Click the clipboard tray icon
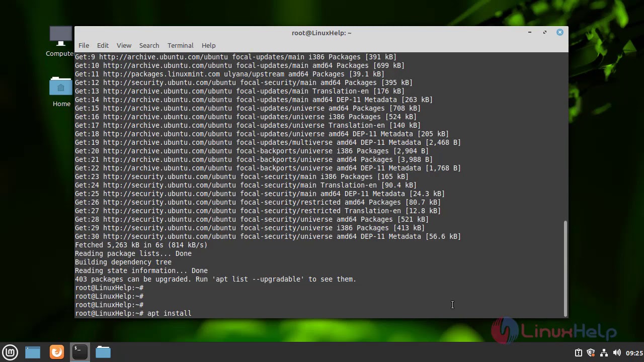The width and height of the screenshot is (644, 362). [579, 353]
